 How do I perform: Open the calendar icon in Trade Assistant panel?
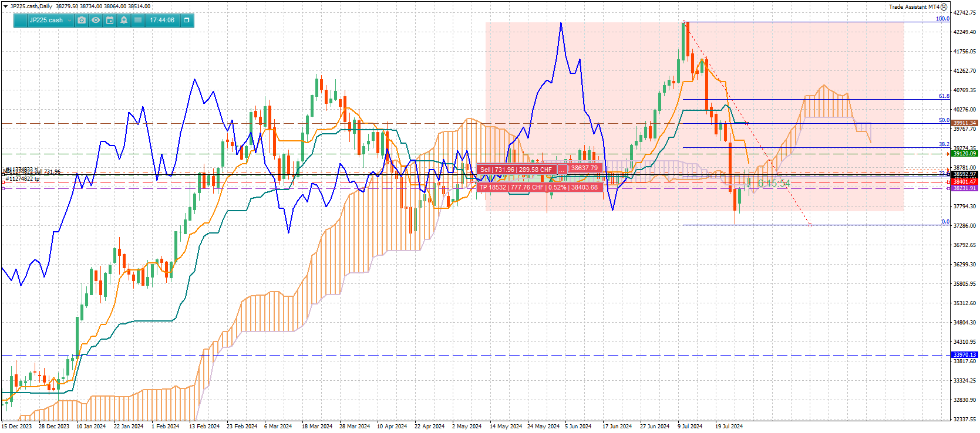pyautogui.click(x=110, y=20)
